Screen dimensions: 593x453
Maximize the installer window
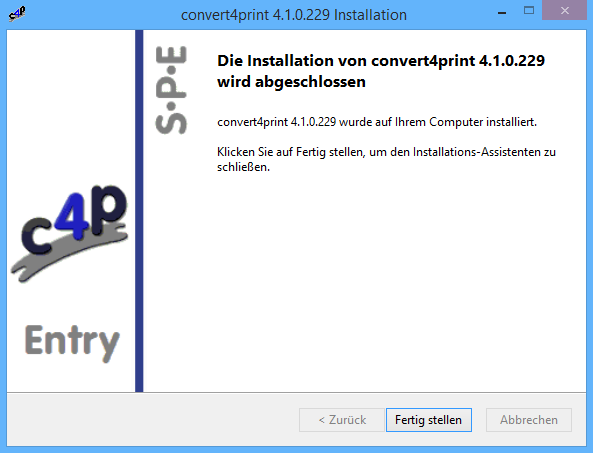pyautogui.click(x=529, y=11)
